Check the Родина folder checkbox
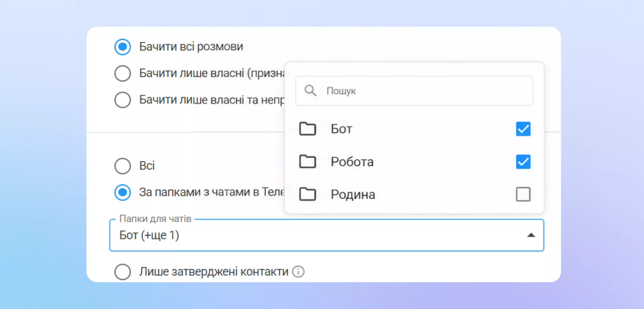Viewport: 644px width, 309px height. click(x=523, y=194)
